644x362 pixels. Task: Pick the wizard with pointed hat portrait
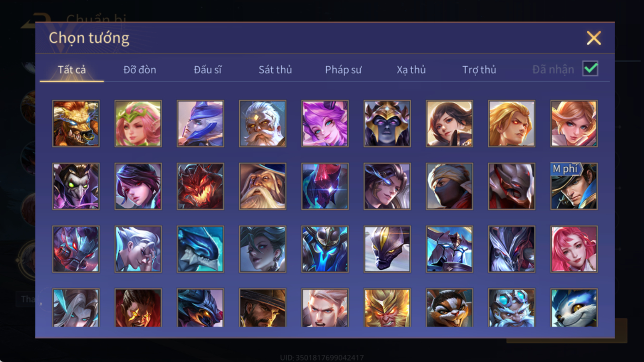click(263, 187)
